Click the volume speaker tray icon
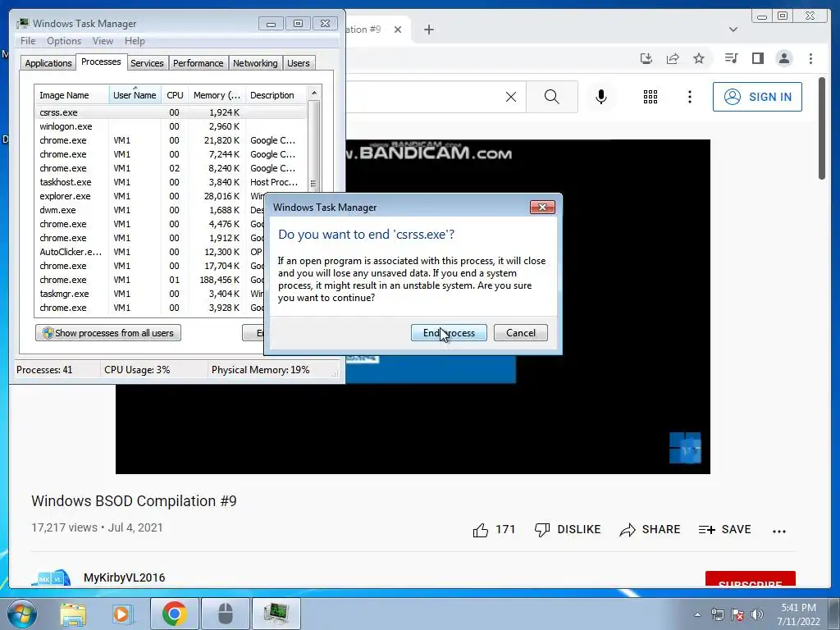840x630 pixels. (x=757, y=614)
